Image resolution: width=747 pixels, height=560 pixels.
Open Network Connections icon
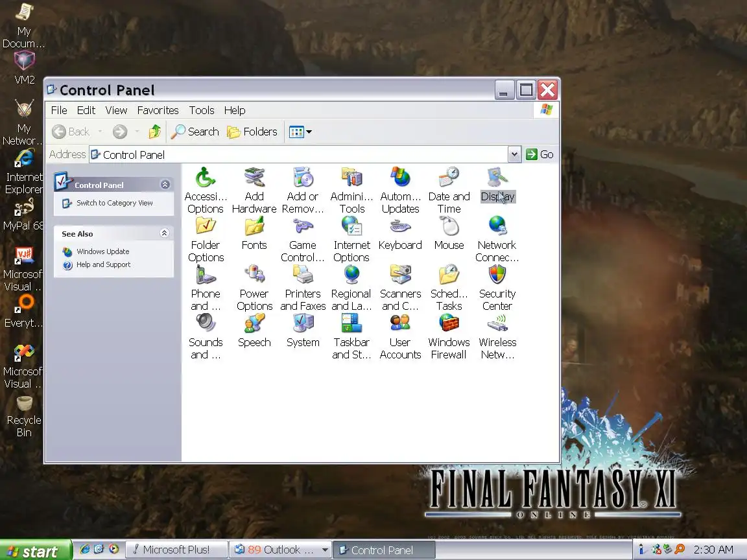click(x=497, y=239)
